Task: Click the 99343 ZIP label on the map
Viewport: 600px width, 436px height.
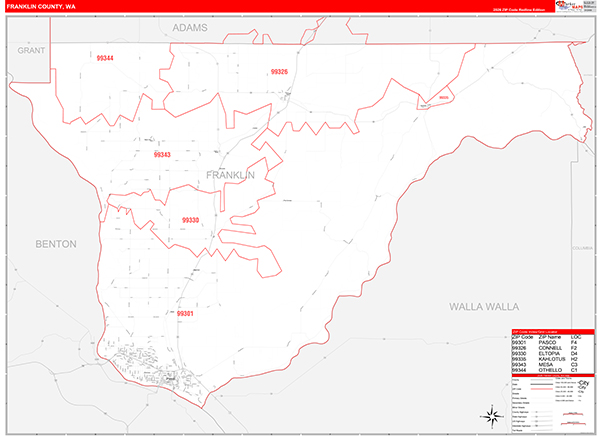Action: [x=162, y=155]
